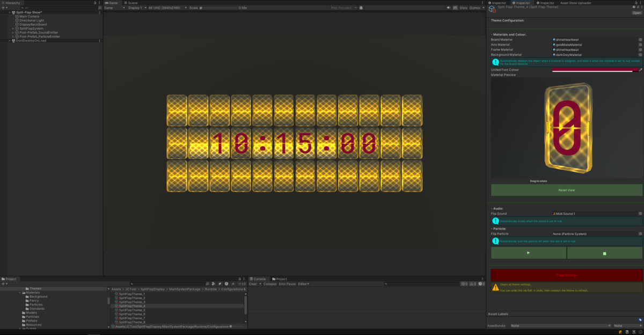The width and height of the screenshot is (644, 335).
Task: Expand Pool-Prefab_ParticleEmitter in Hierarchy
Action: (13, 37)
